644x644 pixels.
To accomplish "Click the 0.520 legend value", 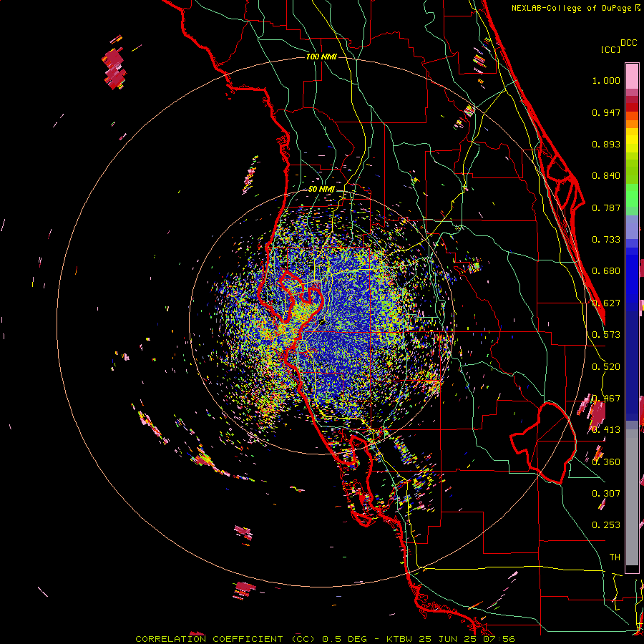I will click(x=606, y=367).
